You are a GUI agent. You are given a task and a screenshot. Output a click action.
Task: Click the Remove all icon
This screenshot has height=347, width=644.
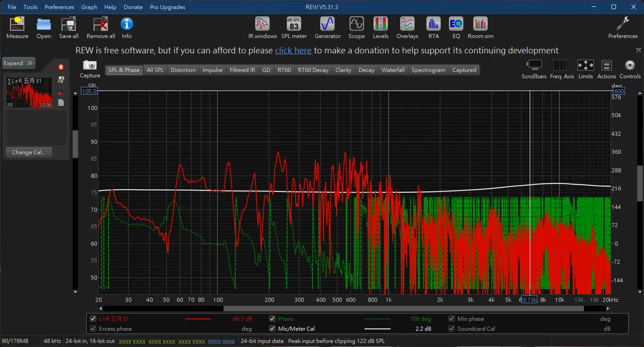click(x=101, y=24)
